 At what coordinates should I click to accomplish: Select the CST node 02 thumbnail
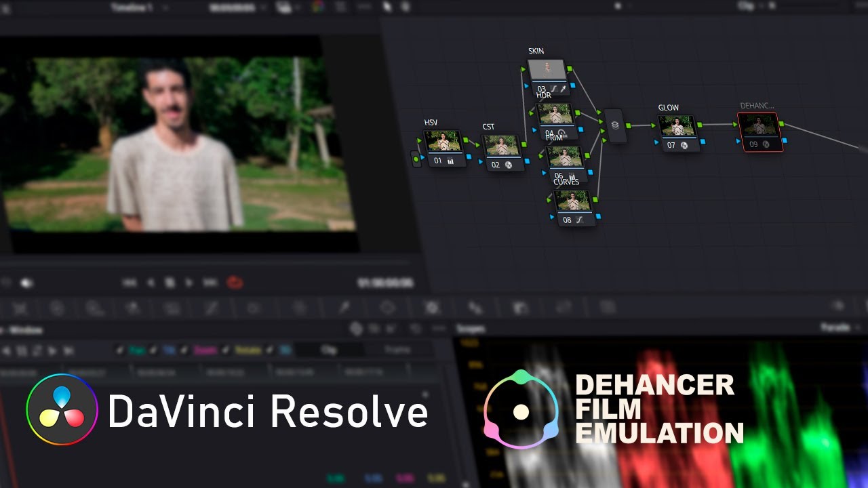click(x=502, y=146)
